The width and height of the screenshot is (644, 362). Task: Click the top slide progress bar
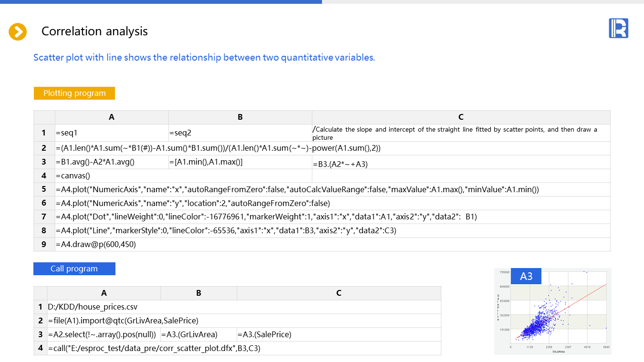161,2
